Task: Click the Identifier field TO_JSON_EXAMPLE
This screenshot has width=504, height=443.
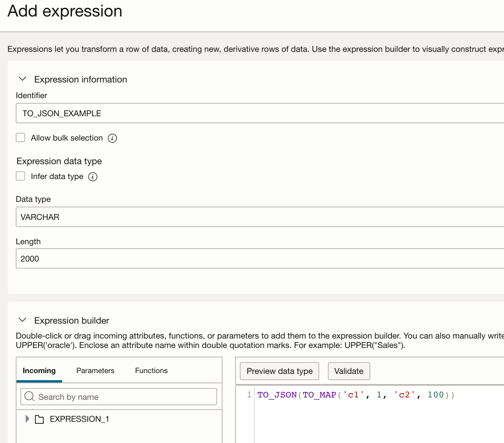Action: tap(259, 113)
